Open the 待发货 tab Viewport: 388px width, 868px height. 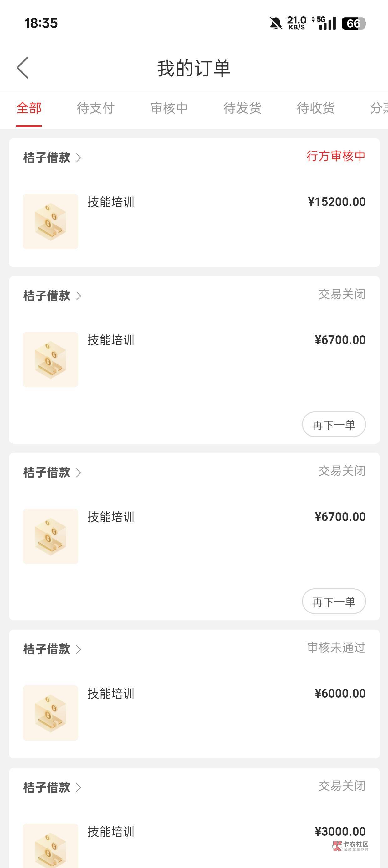pyautogui.click(x=243, y=108)
